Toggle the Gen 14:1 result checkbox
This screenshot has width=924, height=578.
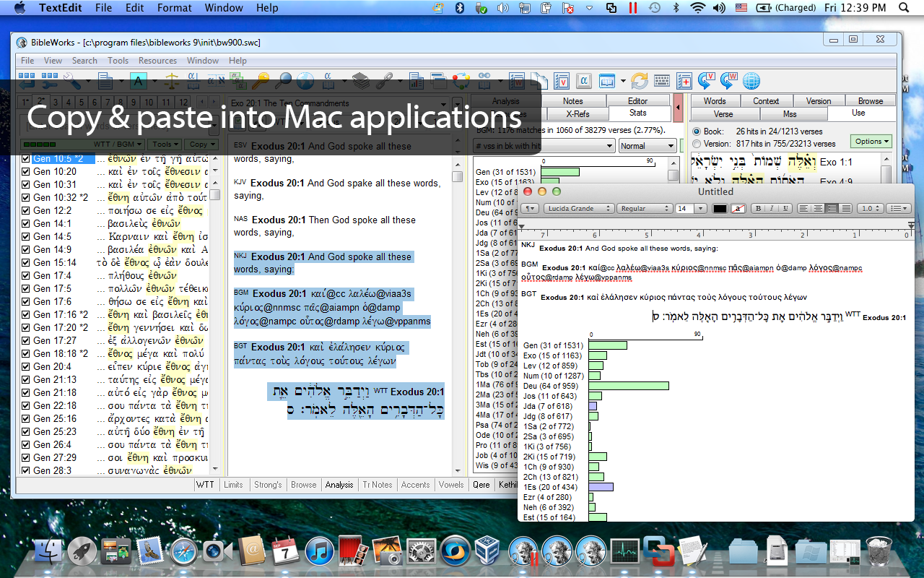pos(25,224)
